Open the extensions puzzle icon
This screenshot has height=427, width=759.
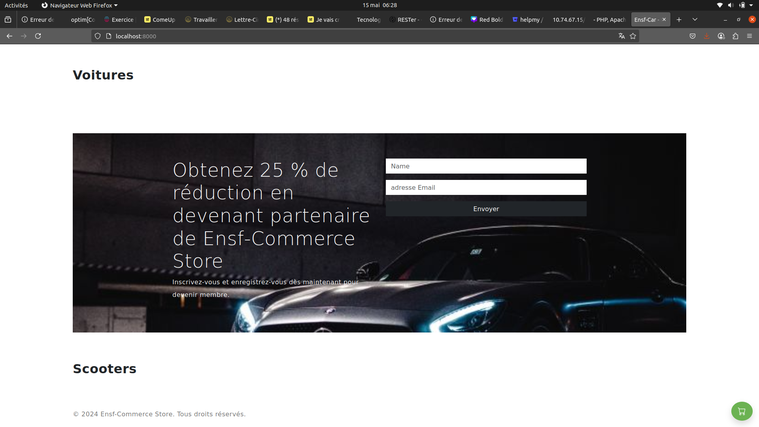click(735, 36)
